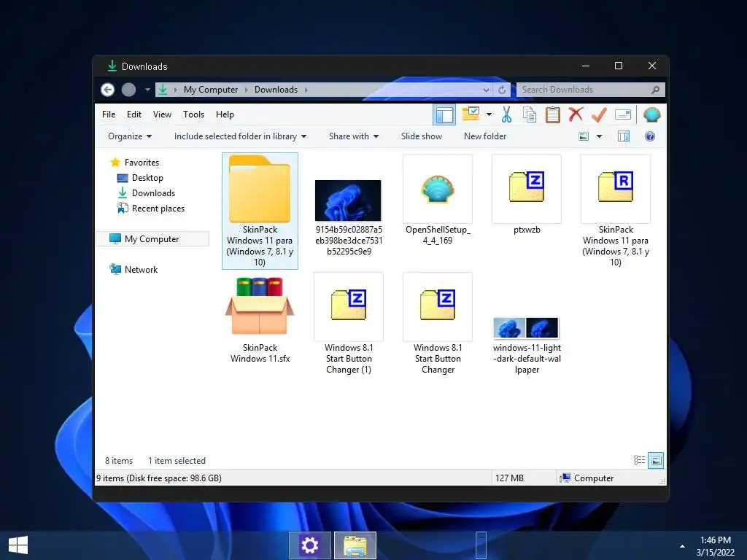The height and width of the screenshot is (560, 747).
Task: Click the folder options icon in toolbar
Action: coord(471,114)
